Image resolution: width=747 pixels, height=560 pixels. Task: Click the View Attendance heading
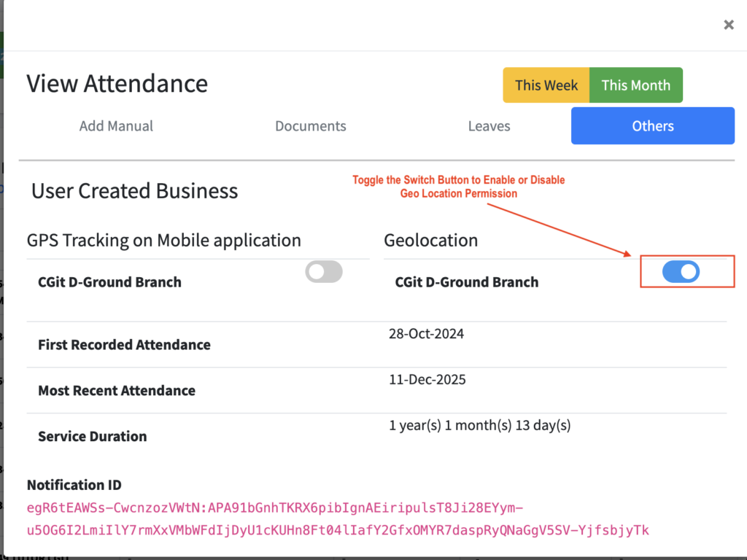[117, 84]
